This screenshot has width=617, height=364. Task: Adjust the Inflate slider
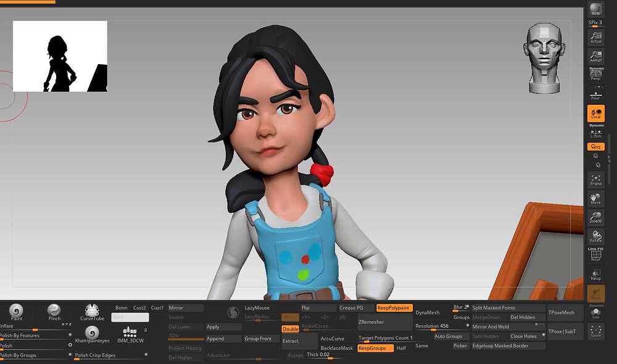[x=36, y=327]
